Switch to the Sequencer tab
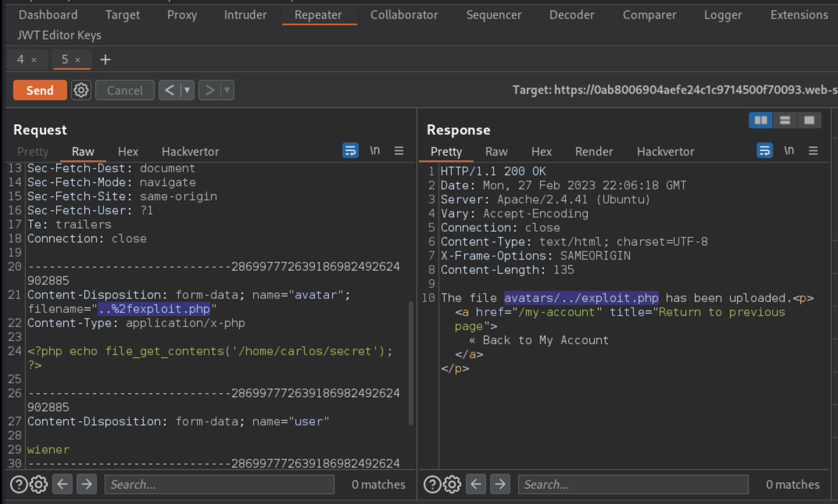Screen dimensions: 838x504 tap(494, 15)
